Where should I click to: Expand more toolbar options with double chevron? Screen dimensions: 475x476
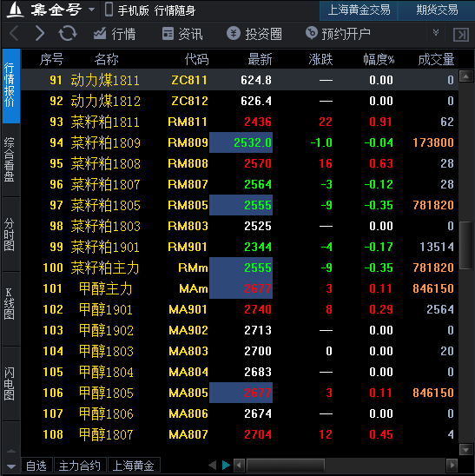436,32
